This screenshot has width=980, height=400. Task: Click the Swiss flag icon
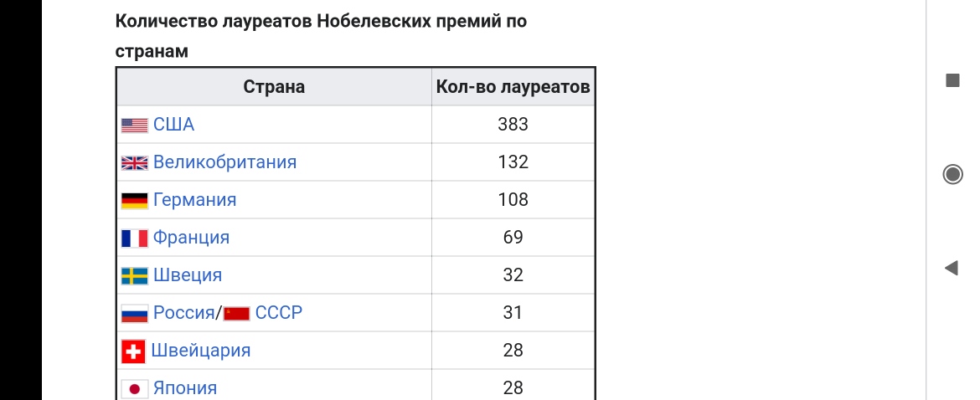(133, 351)
